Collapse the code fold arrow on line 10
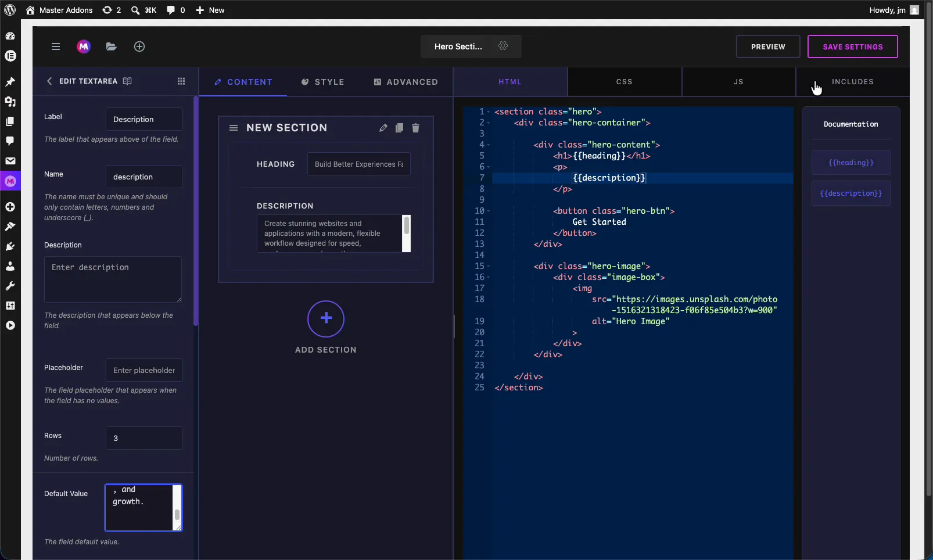Viewport: 933px width, 560px height. [489, 211]
